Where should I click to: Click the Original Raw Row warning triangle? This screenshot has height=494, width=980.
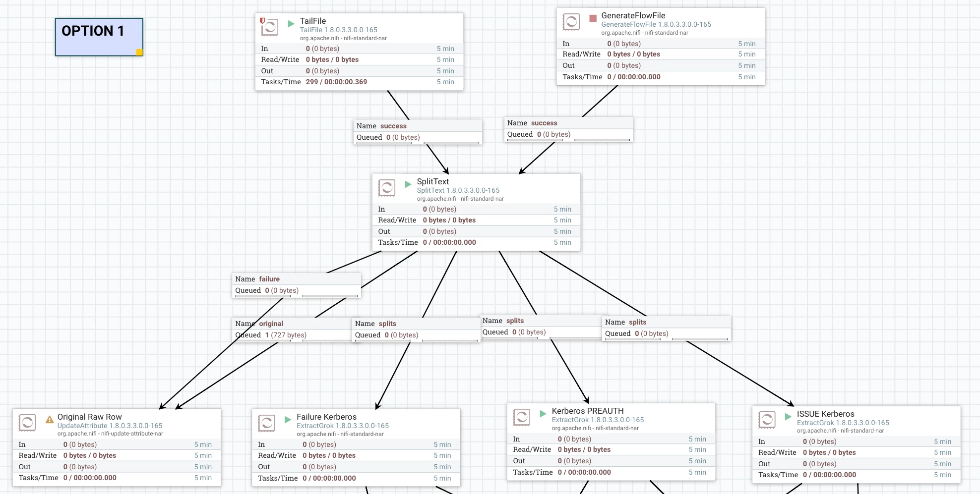(50, 420)
